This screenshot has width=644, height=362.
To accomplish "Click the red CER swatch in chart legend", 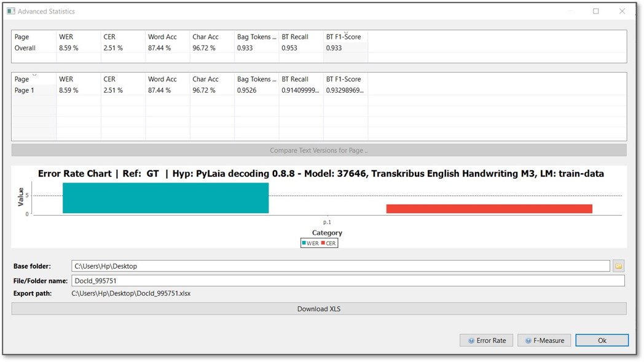I will 323,243.
